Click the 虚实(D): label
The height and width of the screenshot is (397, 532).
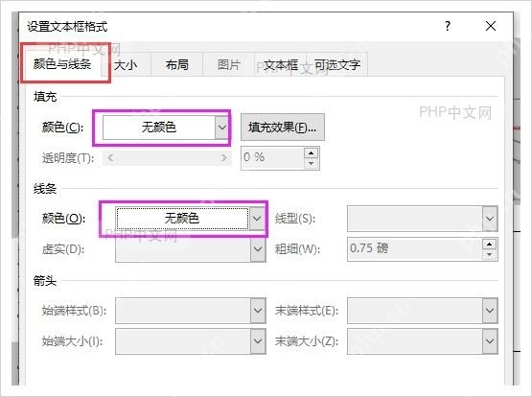click(63, 249)
